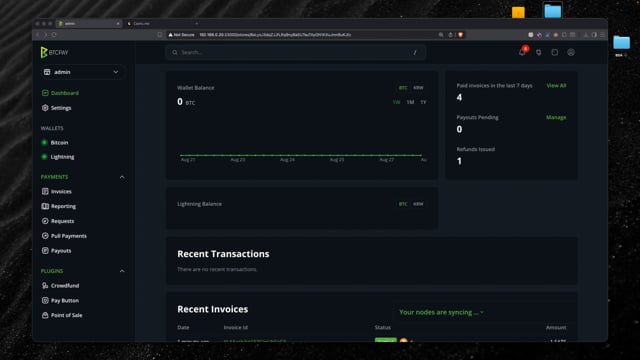Click the Invoice Id column header

click(x=236, y=327)
